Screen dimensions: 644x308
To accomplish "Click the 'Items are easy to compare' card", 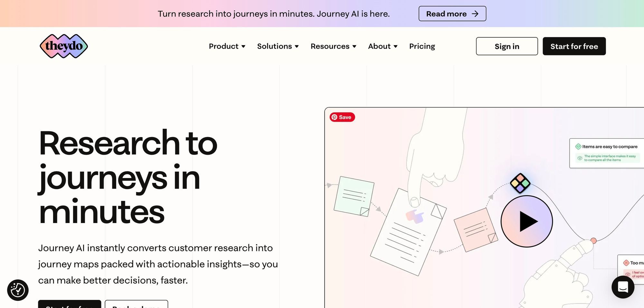I will [x=606, y=153].
